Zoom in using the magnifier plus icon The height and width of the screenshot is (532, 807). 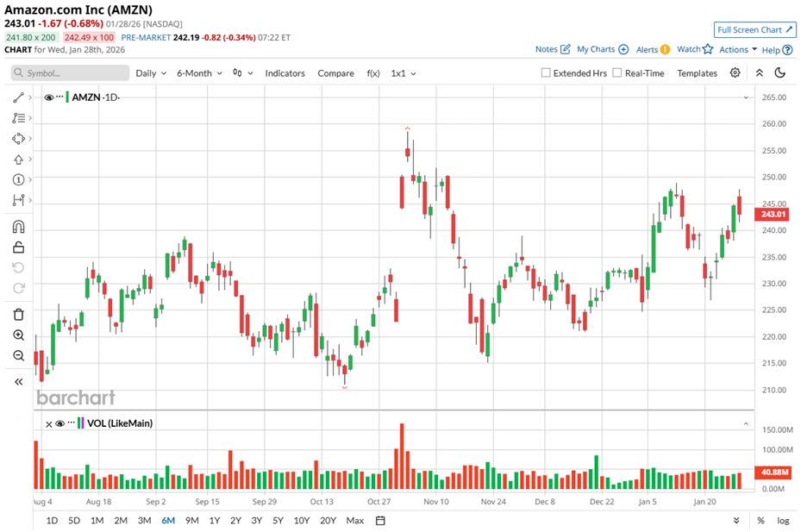[x=18, y=335]
